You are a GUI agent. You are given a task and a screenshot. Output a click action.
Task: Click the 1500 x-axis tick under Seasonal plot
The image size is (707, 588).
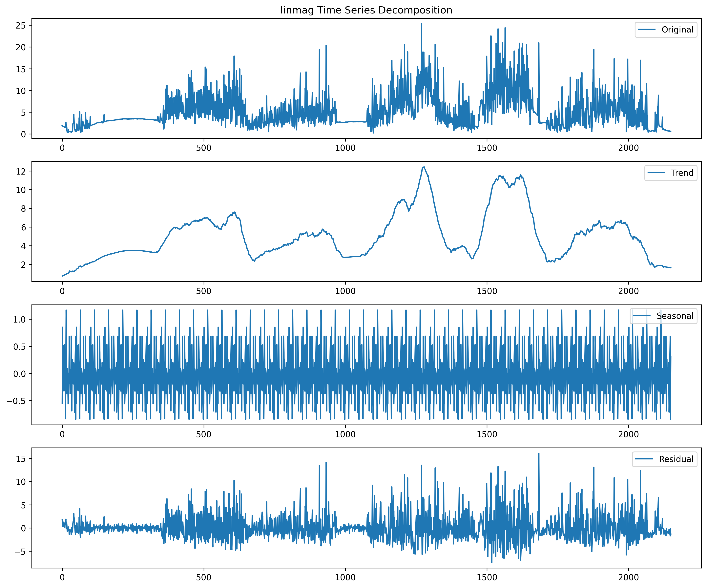pos(487,434)
